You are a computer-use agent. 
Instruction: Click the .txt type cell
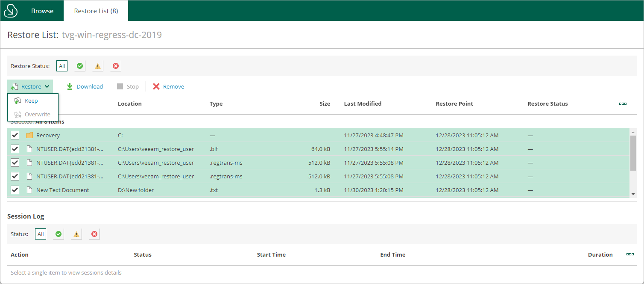(214, 190)
